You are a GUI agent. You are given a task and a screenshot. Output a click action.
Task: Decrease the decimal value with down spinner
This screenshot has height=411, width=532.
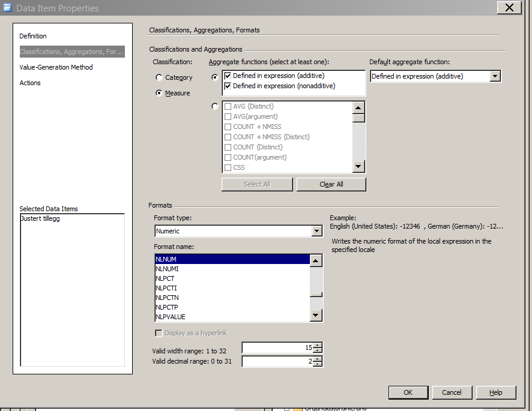point(318,364)
